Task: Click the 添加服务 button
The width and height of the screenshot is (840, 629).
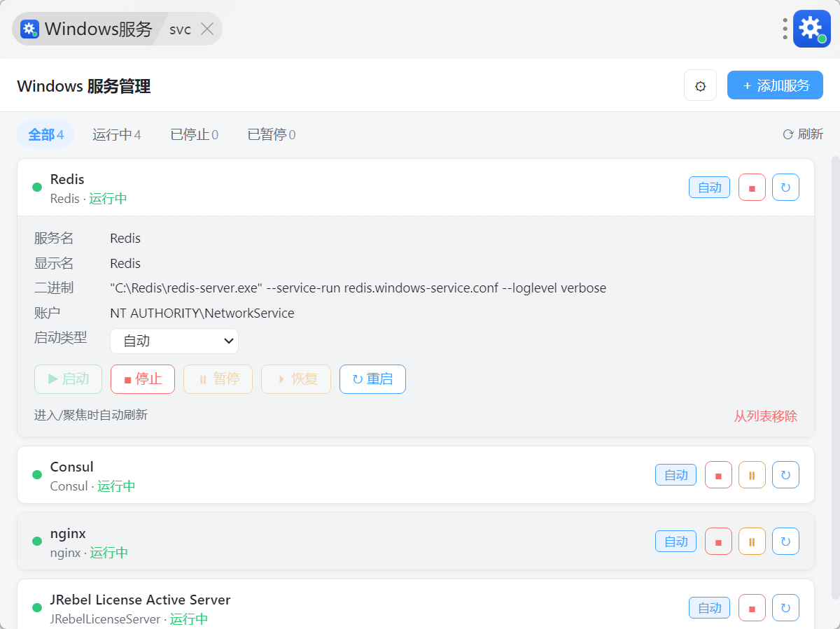Action: click(x=775, y=85)
